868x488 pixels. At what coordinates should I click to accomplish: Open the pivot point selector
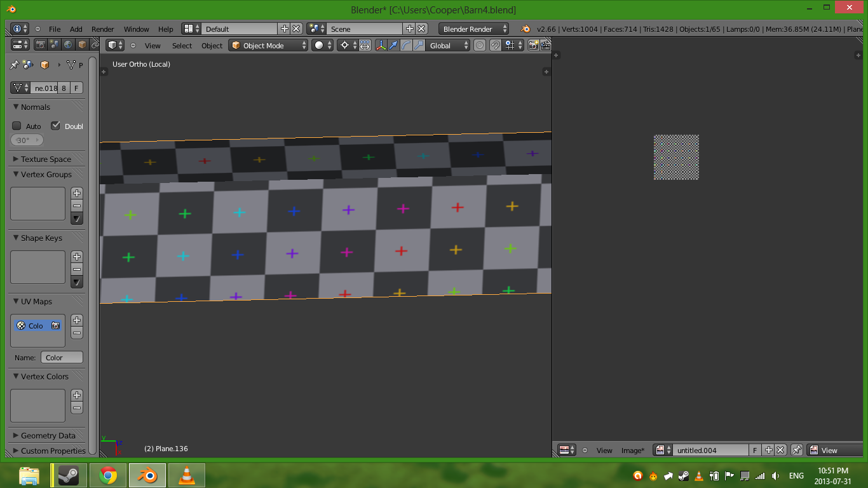pyautogui.click(x=348, y=45)
